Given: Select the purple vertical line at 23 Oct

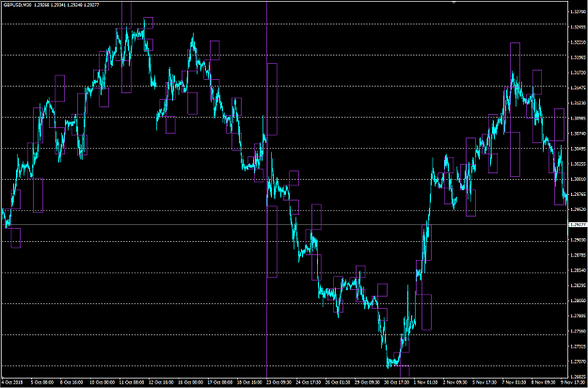Looking at the screenshot, I should 266,187.
